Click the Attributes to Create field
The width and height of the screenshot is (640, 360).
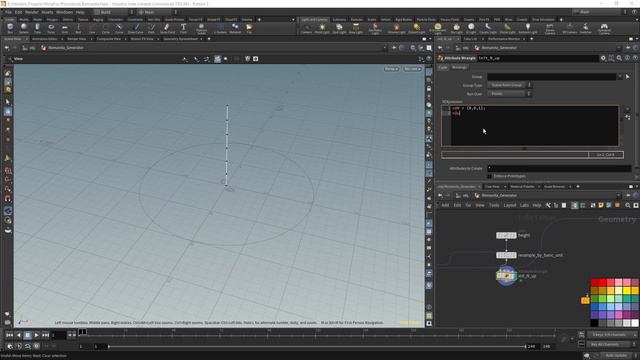tap(559, 168)
